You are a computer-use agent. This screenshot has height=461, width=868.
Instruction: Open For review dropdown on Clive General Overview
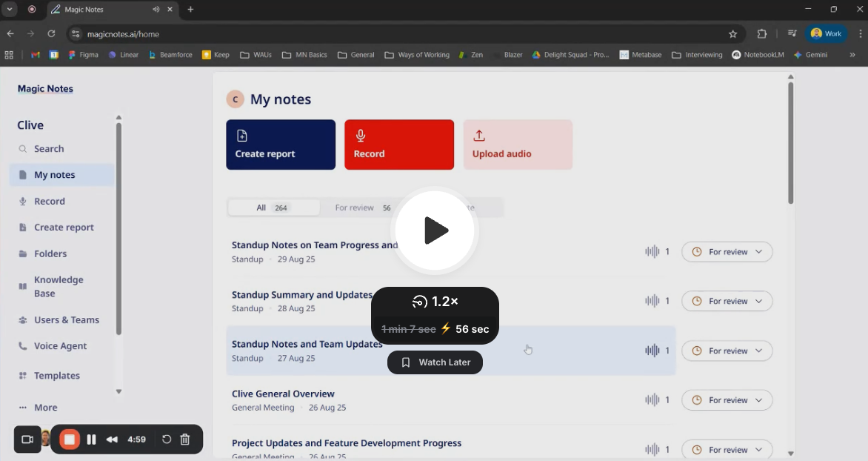[x=727, y=399]
